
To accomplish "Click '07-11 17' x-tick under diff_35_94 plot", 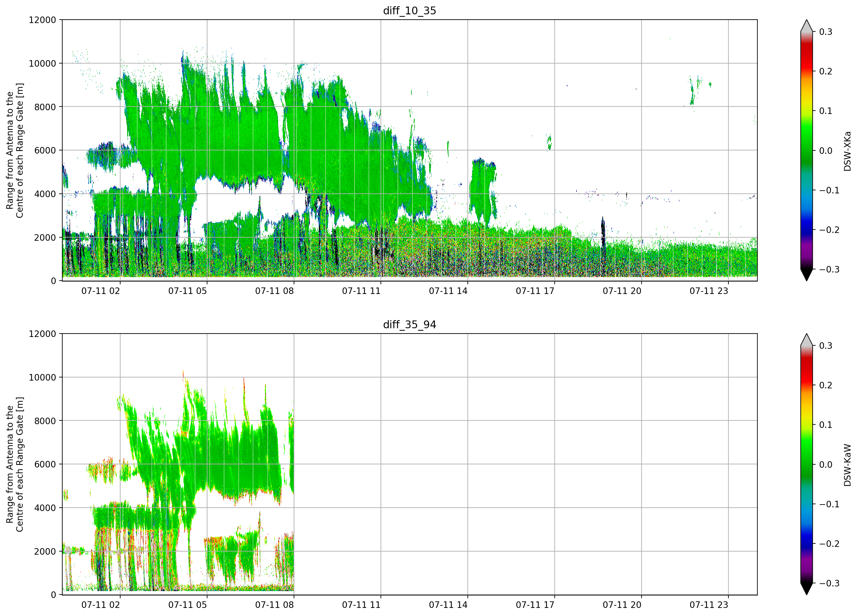I will pyautogui.click(x=535, y=605).
